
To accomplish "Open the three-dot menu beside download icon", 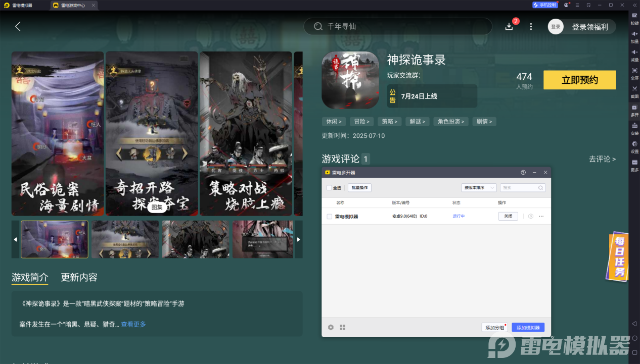I will pos(530,26).
